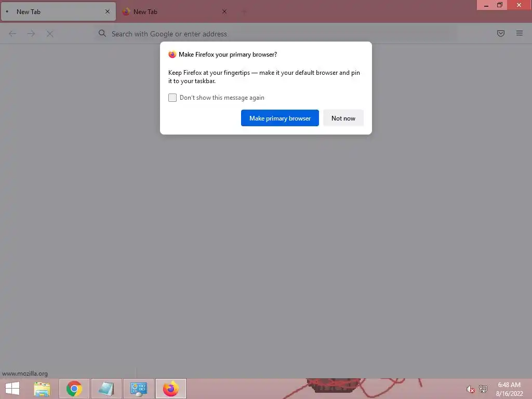The height and width of the screenshot is (399, 532).
Task: Open Windows Start menu
Action: [12, 389]
